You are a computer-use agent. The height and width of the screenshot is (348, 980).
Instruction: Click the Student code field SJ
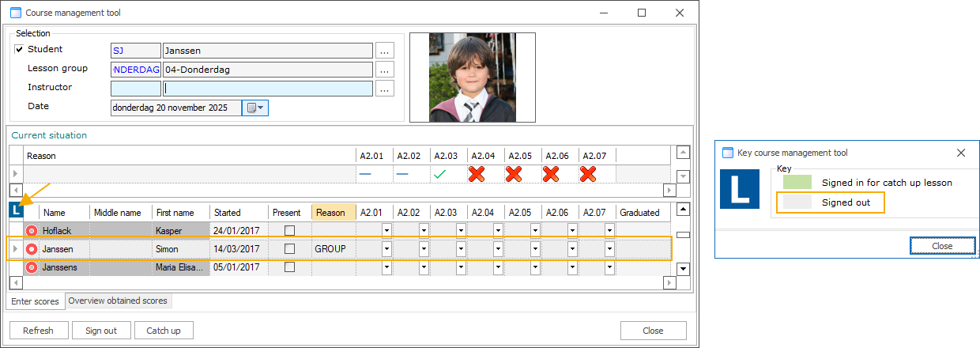(x=135, y=51)
